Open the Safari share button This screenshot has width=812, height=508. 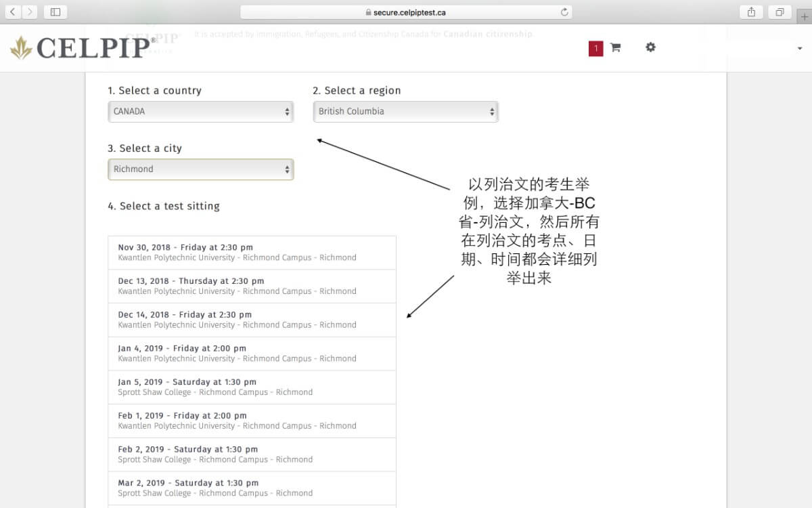click(x=751, y=12)
